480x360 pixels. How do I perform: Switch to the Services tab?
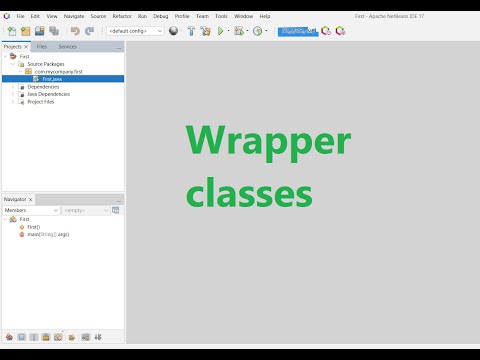pyautogui.click(x=67, y=47)
